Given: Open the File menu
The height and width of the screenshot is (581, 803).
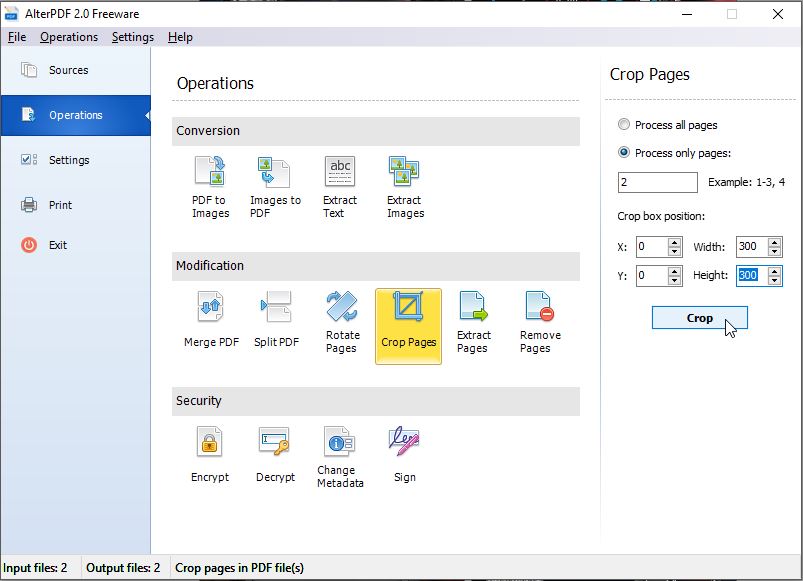Looking at the screenshot, I should pyautogui.click(x=17, y=37).
